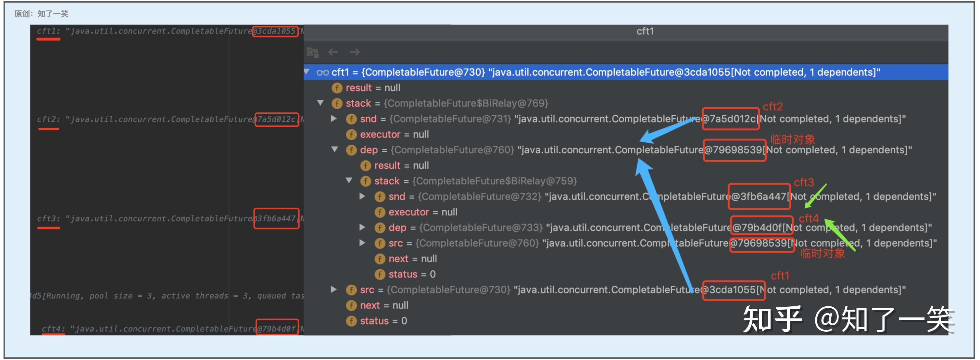Screen dimensions: 980x360
Task: Click the forward navigation arrow icon
Action: [355, 52]
